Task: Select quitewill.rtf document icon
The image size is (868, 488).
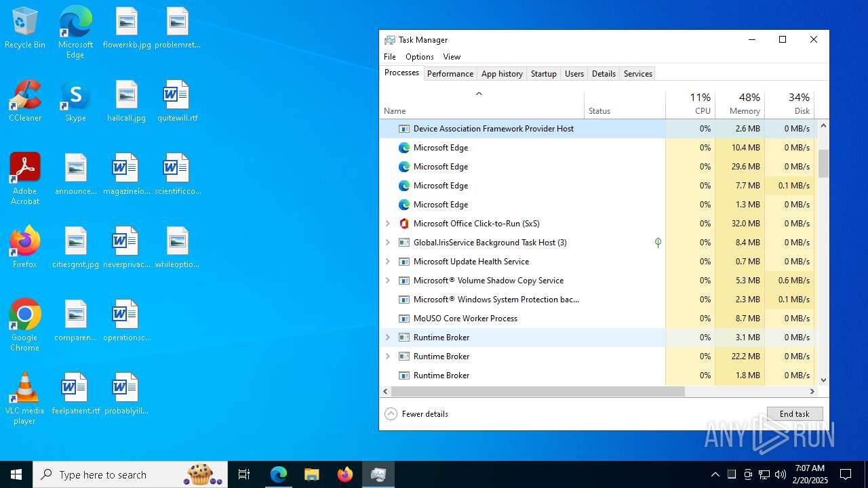Action: click(178, 102)
